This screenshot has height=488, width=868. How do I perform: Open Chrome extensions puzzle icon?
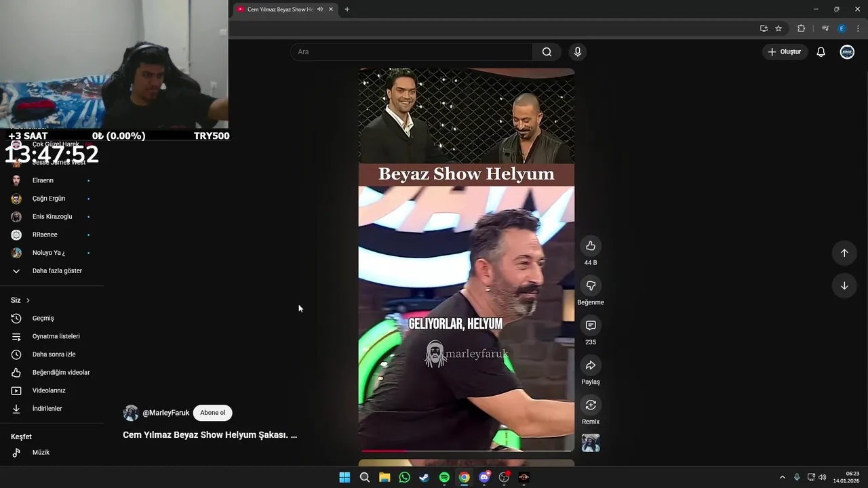point(801,28)
